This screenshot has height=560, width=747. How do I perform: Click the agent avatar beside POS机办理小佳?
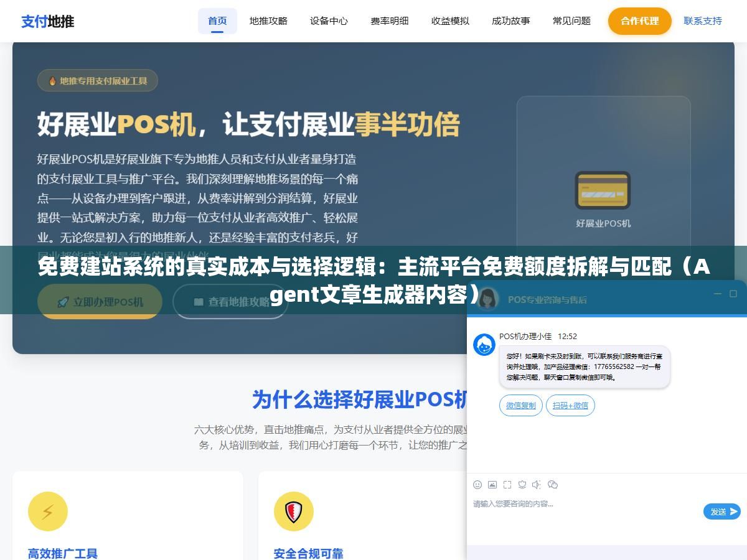point(484,345)
